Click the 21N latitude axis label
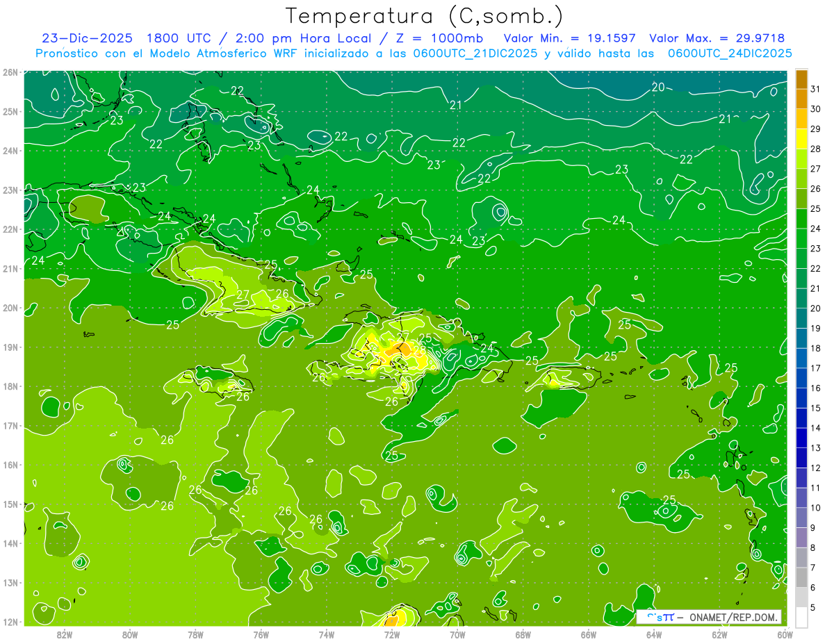The width and height of the screenshot is (834, 644). click(x=10, y=268)
